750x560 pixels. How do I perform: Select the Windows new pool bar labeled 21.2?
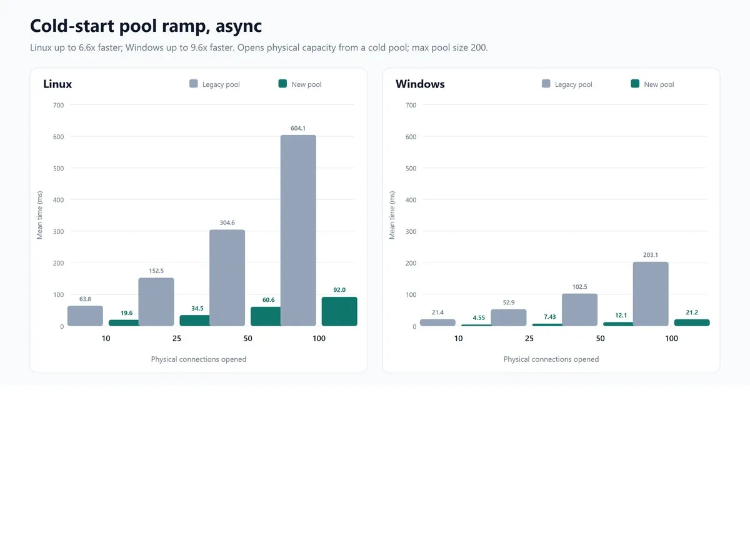point(692,322)
